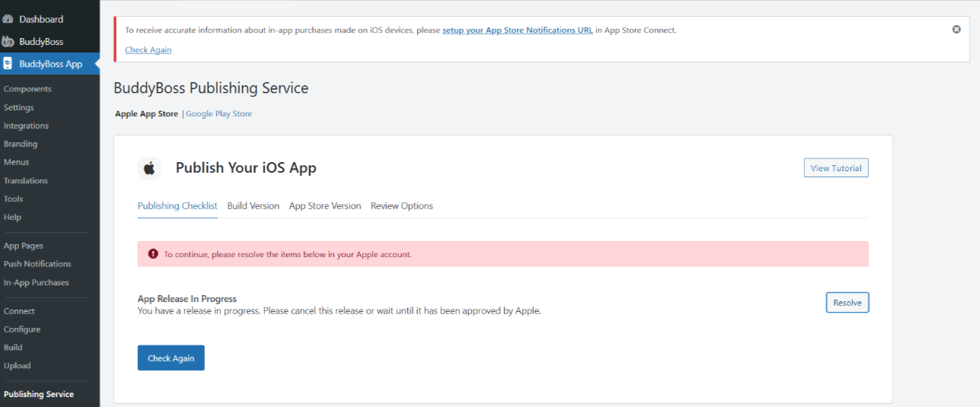The width and height of the screenshot is (980, 407).
Task: Click the Resolve button
Action: click(848, 303)
